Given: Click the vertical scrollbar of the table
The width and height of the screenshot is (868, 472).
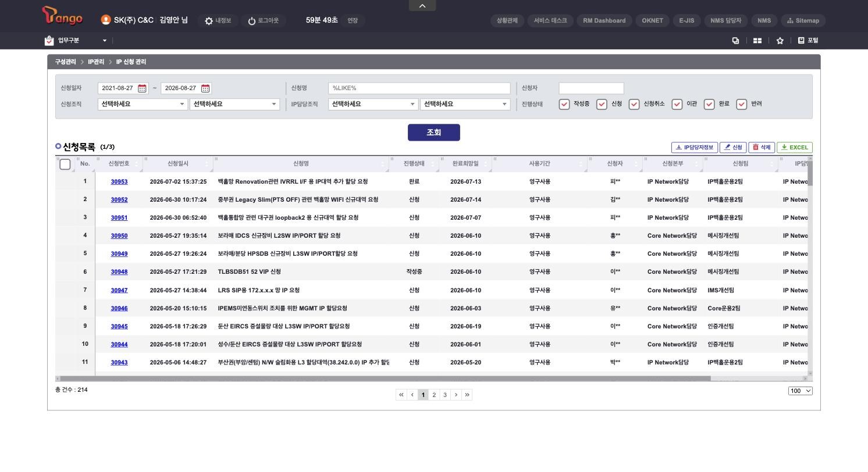Looking at the screenshot, I should click(810, 173).
